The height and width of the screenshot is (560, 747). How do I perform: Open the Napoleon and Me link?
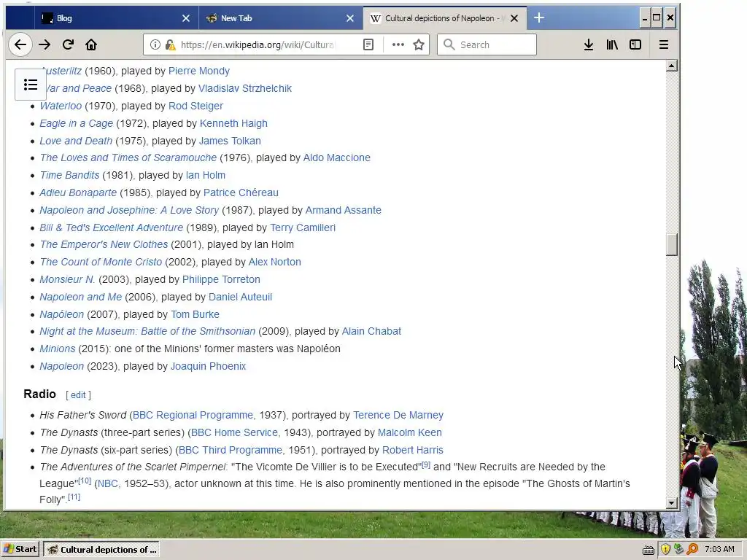80,297
